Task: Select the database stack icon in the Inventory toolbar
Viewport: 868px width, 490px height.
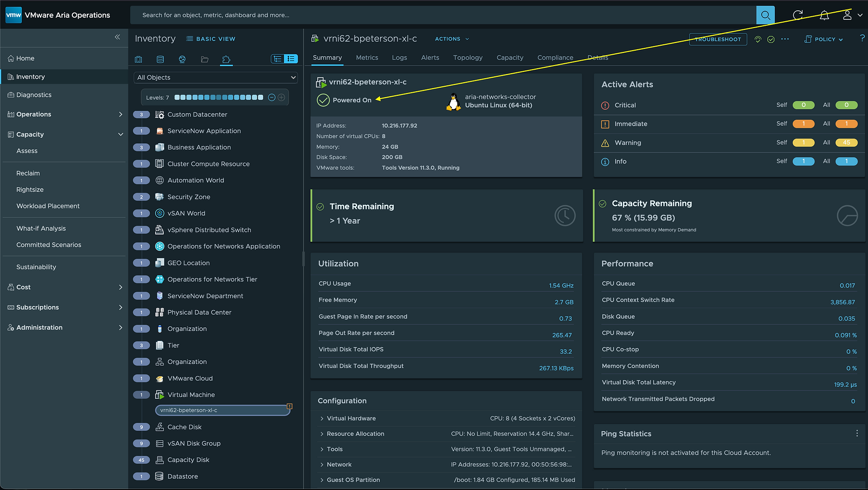Action: 160,59
